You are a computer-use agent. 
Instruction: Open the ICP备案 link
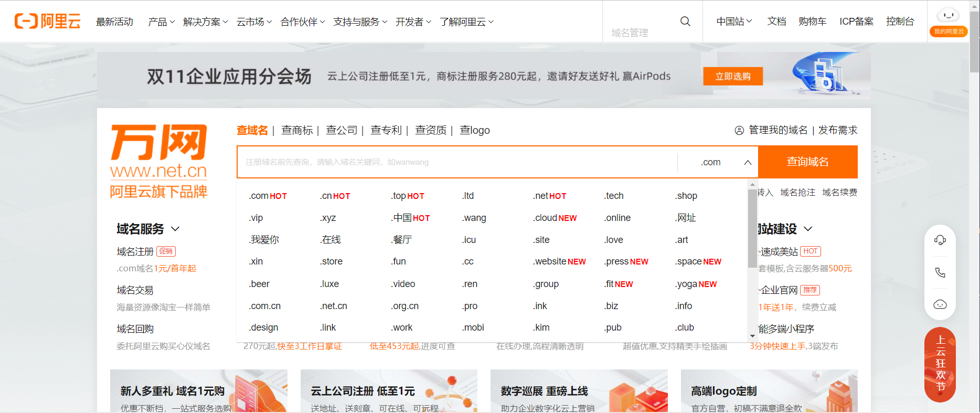(856, 21)
